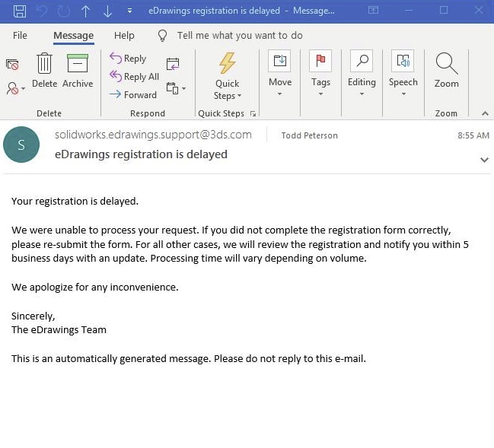This screenshot has height=448, width=494.
Task: Focus the Tell me what you want to do box
Action: (x=240, y=35)
